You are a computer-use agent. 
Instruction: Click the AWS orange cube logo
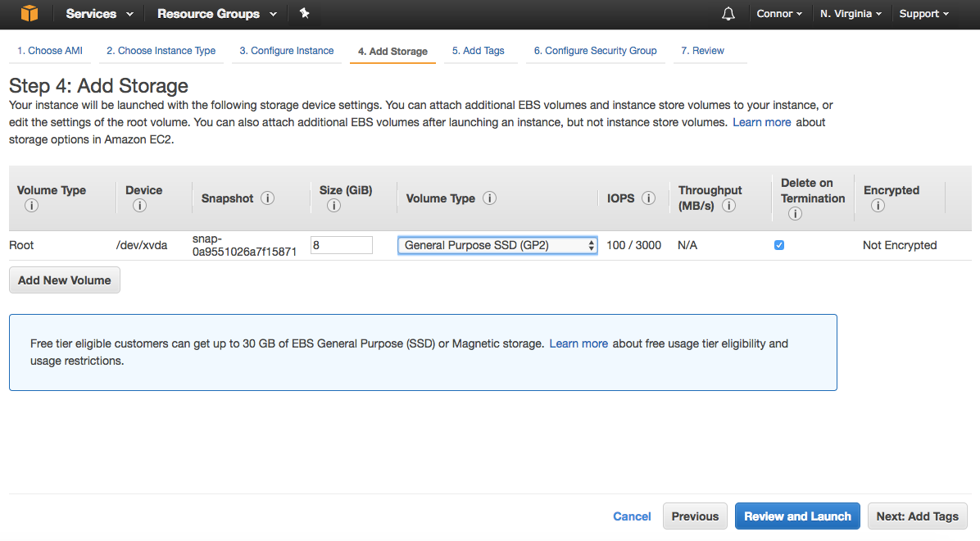[x=29, y=13]
